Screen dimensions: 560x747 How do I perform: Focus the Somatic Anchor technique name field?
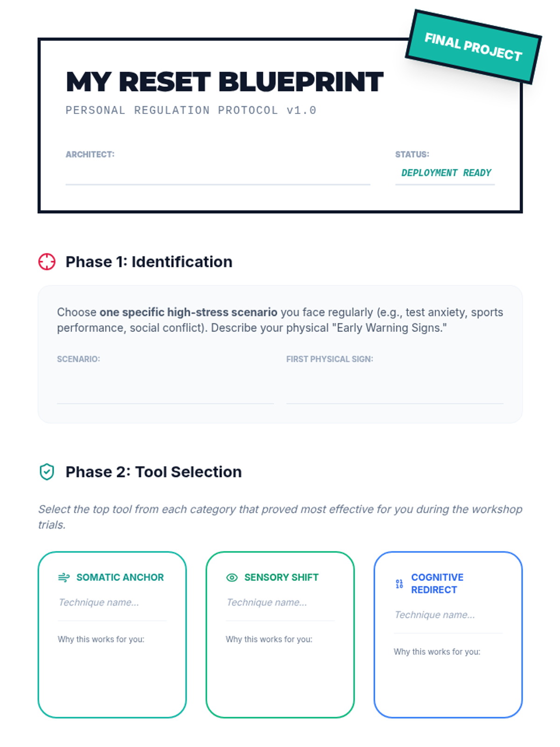coord(112,606)
